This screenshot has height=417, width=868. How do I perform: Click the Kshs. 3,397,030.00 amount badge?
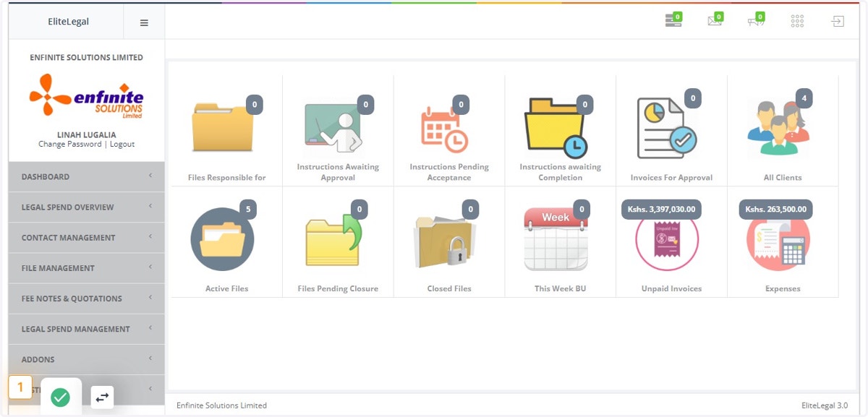pos(662,209)
